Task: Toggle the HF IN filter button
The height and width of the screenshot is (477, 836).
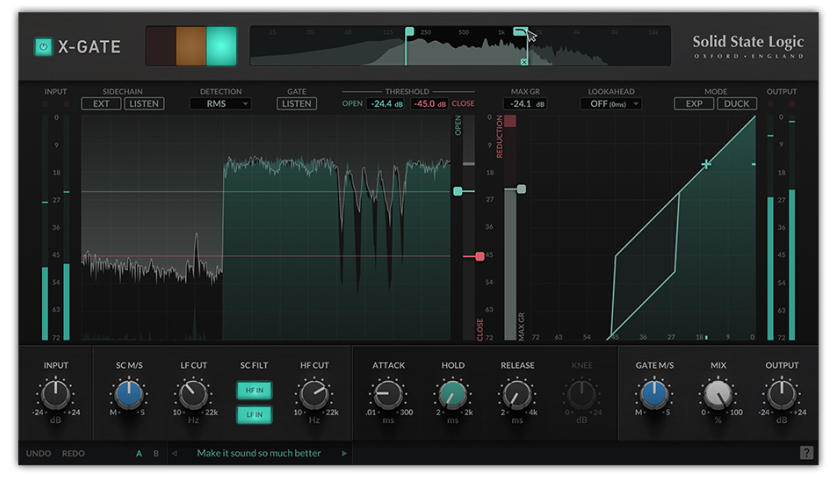Action: coord(254,390)
